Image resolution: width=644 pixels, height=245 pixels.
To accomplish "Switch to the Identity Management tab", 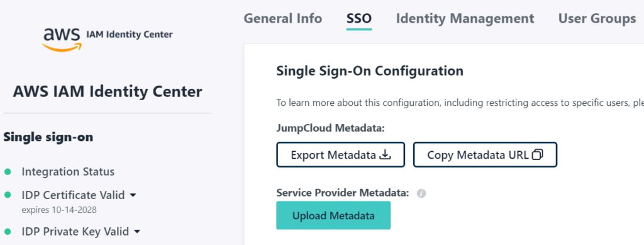I will (x=465, y=18).
